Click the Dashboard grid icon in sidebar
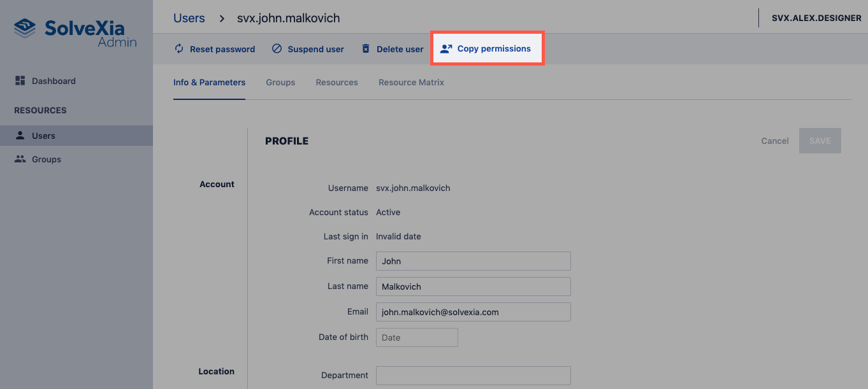This screenshot has width=868, height=389. pyautogui.click(x=20, y=81)
